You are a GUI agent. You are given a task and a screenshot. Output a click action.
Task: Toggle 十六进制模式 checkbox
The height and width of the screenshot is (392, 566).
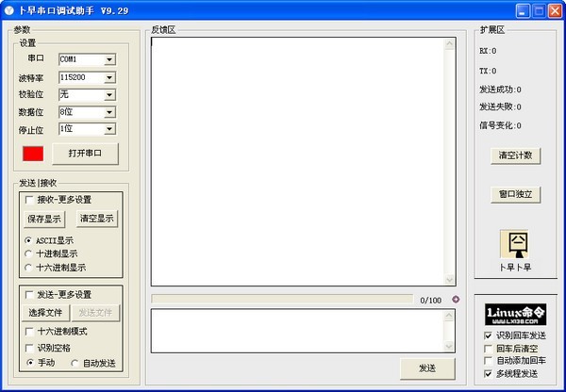click(x=29, y=332)
